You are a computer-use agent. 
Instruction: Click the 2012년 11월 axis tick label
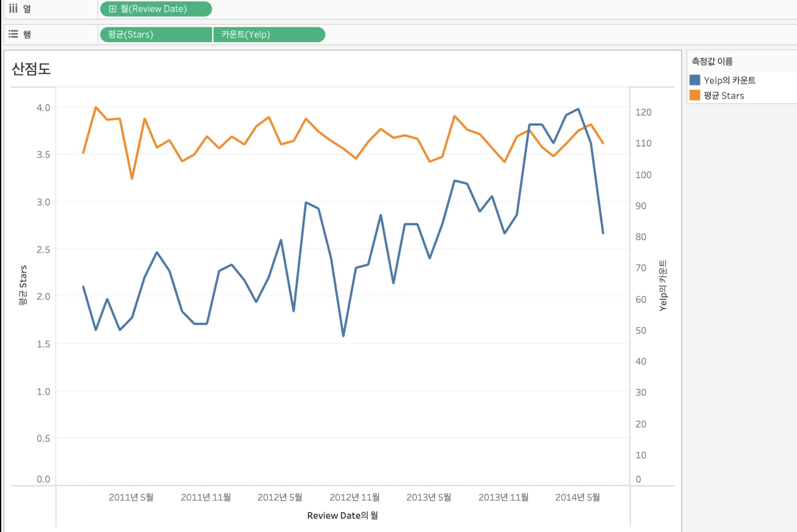coord(354,497)
